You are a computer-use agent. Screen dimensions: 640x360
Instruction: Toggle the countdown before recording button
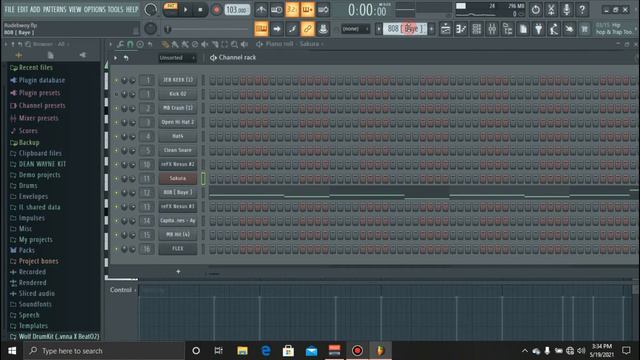[x=292, y=9]
